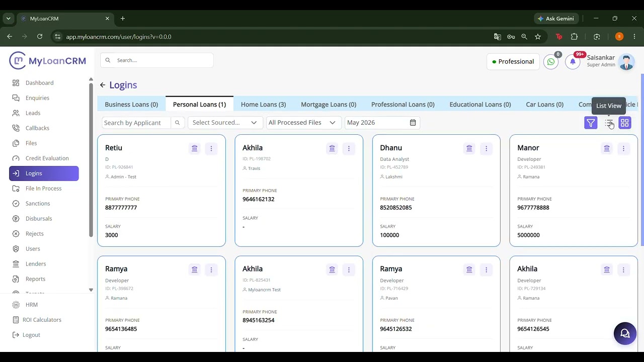Screen dimensions: 644x362
Task: Open the chat support bubble
Action: point(625,333)
